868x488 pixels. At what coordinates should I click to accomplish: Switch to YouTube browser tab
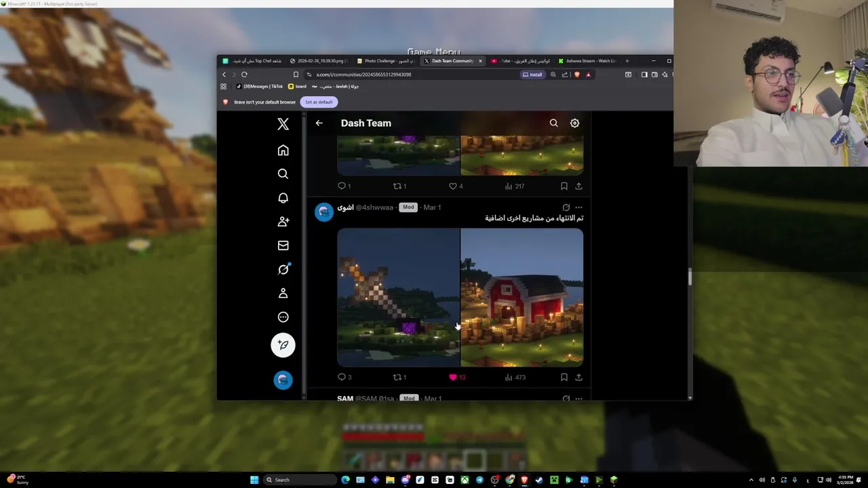pos(521,61)
